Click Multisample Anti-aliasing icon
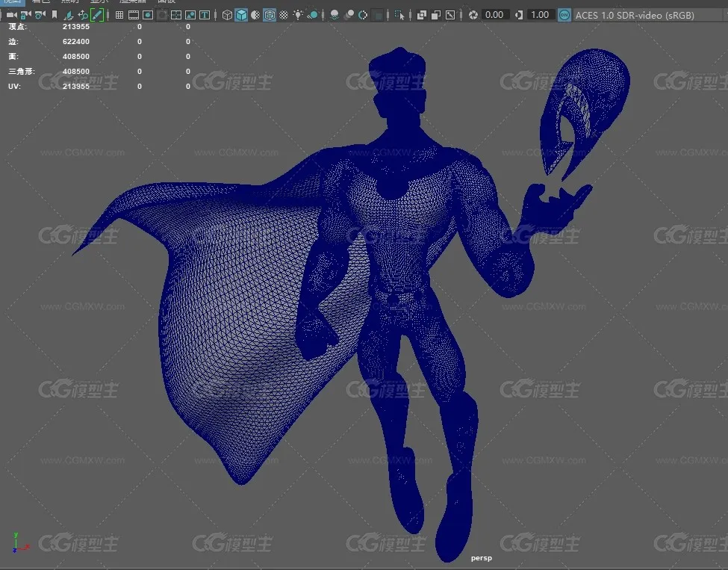This screenshot has height=570, width=728. [363, 15]
